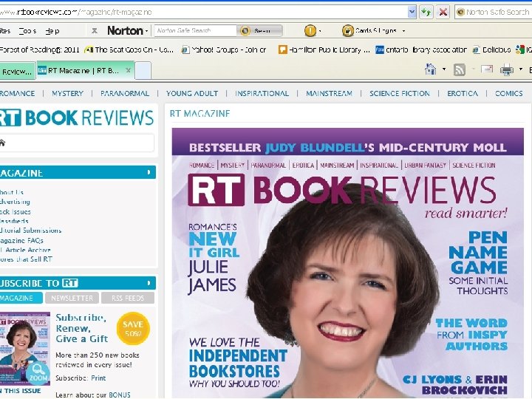532x399 pixels.
Task: Go to Mystery genre in site navigation
Action: coord(67,93)
